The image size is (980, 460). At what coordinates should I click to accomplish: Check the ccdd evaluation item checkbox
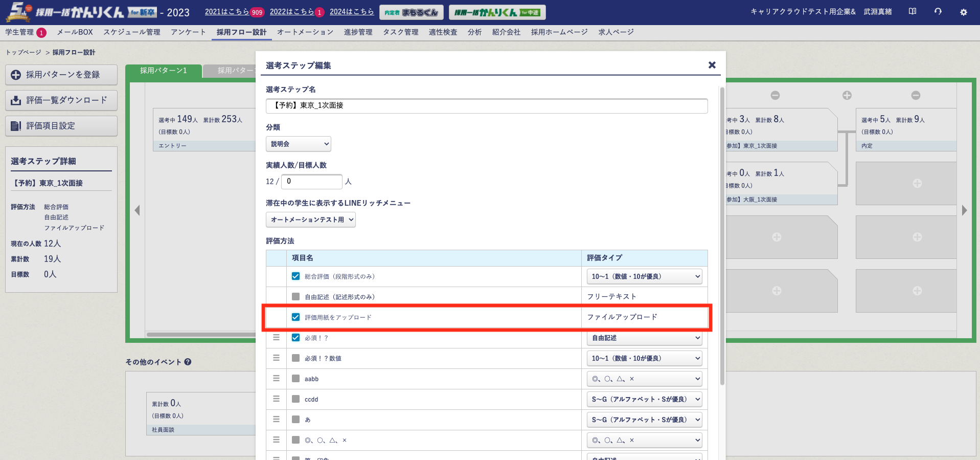click(295, 399)
